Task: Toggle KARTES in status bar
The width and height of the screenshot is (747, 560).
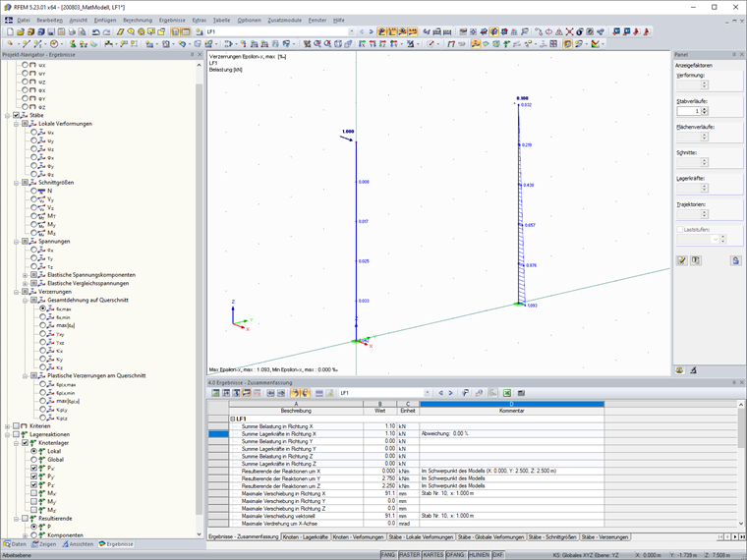Action: 433,555
